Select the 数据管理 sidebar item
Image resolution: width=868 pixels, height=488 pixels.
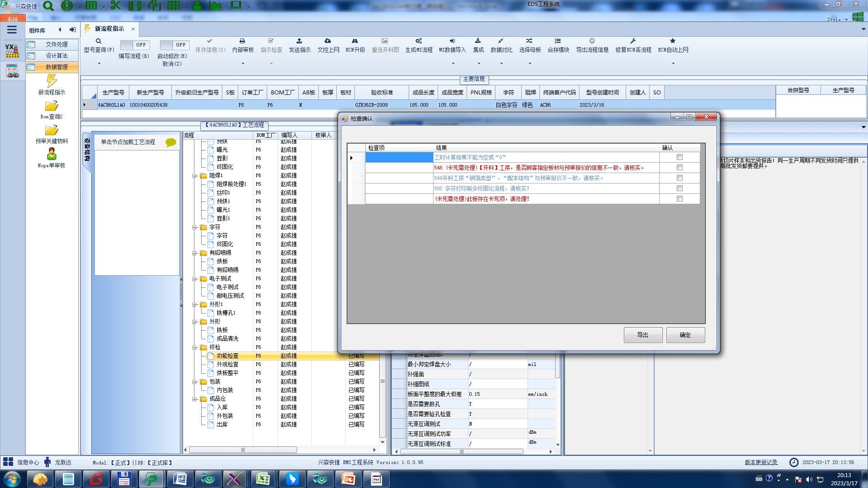pos(57,67)
